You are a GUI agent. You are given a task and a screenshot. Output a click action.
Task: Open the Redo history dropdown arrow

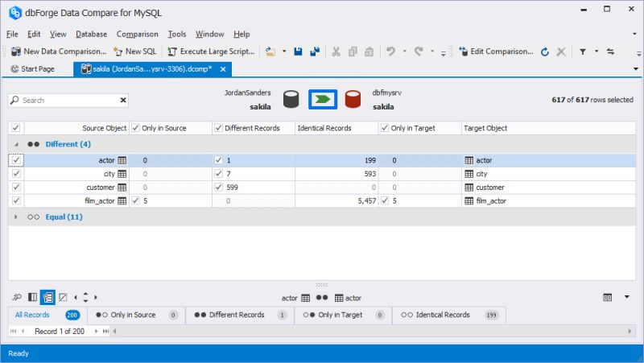click(x=432, y=52)
